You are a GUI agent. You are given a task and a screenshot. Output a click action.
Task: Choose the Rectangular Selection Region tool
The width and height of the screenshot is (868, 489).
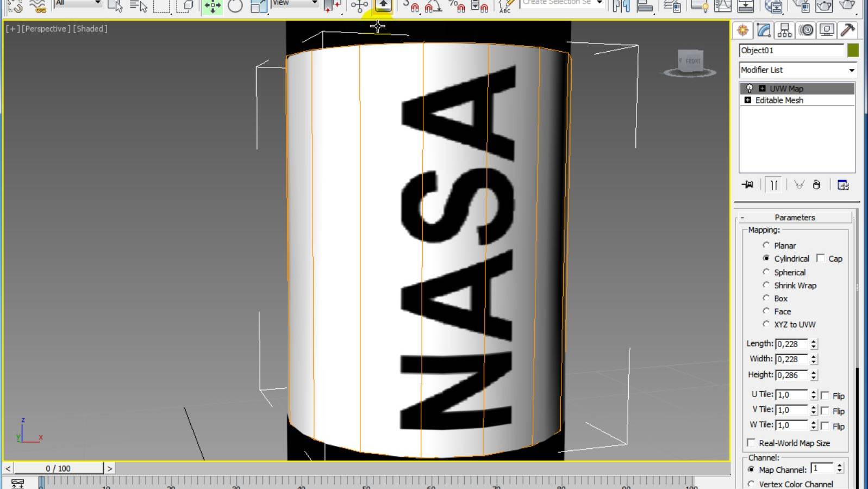click(x=161, y=6)
